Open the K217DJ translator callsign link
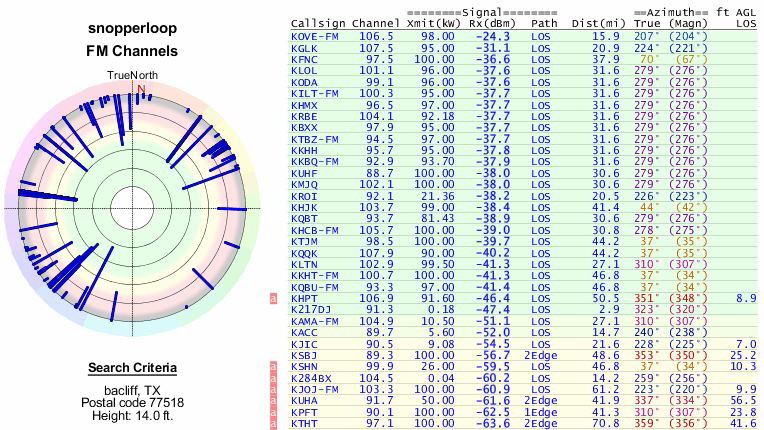Screen dimensions: 764x430 [x=307, y=310]
